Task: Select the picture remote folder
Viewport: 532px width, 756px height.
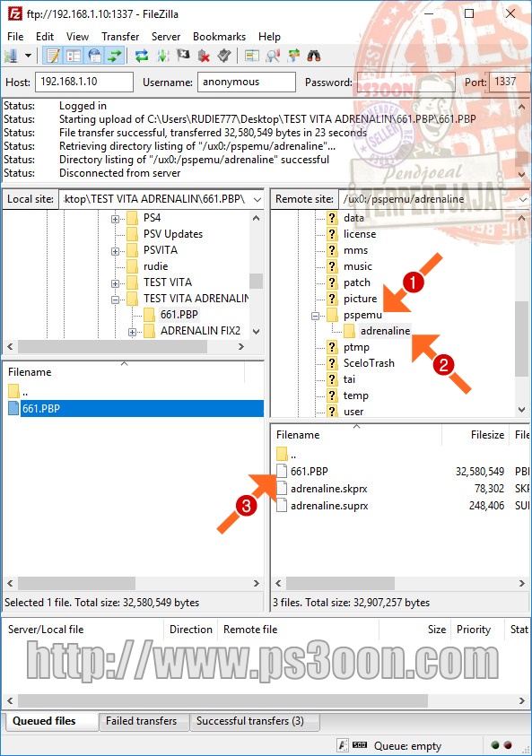Action: tap(361, 299)
